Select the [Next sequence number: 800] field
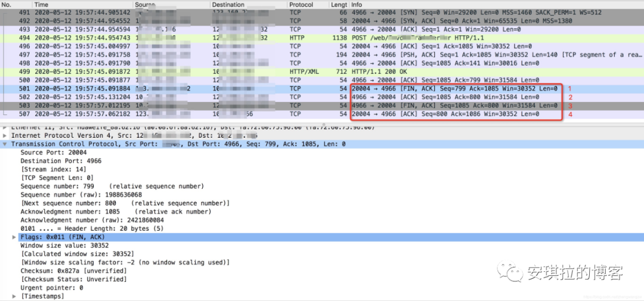 point(125,203)
